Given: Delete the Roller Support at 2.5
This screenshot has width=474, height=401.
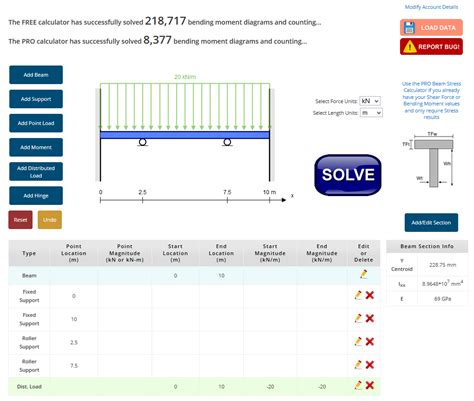Looking at the screenshot, I should pyautogui.click(x=371, y=342).
